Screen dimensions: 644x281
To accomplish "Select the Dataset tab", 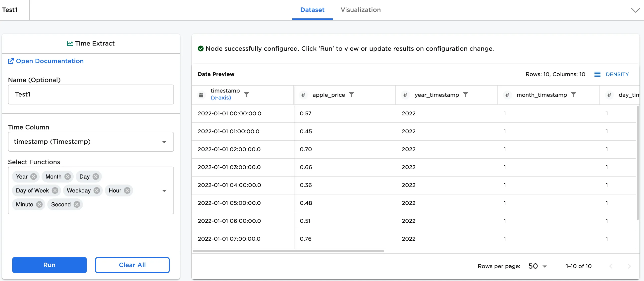I will tap(312, 10).
